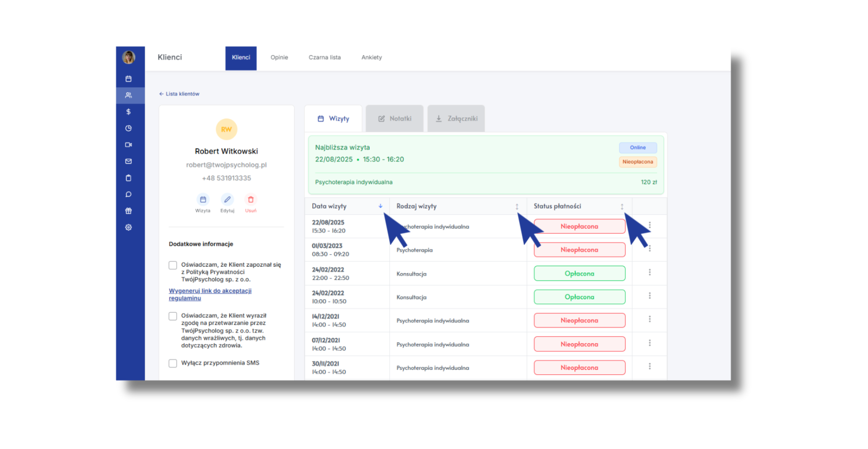Sort by Data wizyty arrow
The width and height of the screenshot is (868, 449).
click(x=380, y=206)
